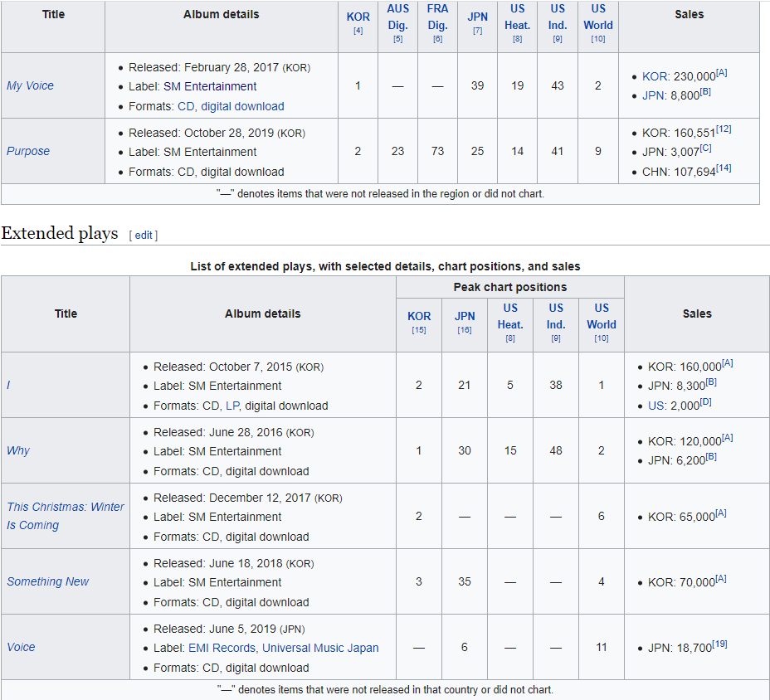770x700 pixels.
Task: Open note [B] beside JPN: 8,800
Action: 704,92
